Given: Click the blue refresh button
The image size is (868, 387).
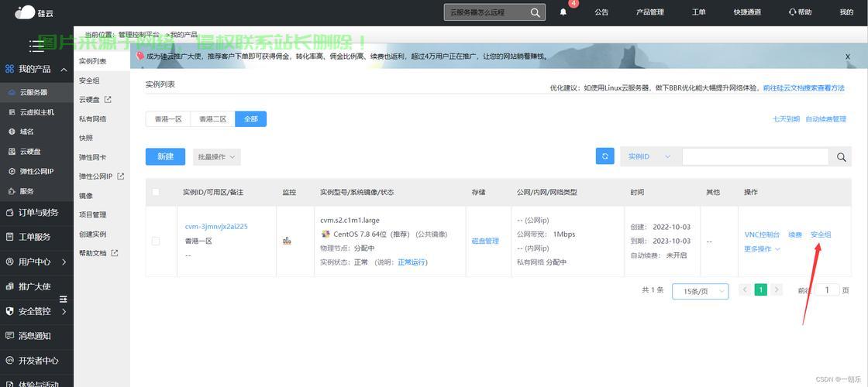Looking at the screenshot, I should pyautogui.click(x=605, y=156).
